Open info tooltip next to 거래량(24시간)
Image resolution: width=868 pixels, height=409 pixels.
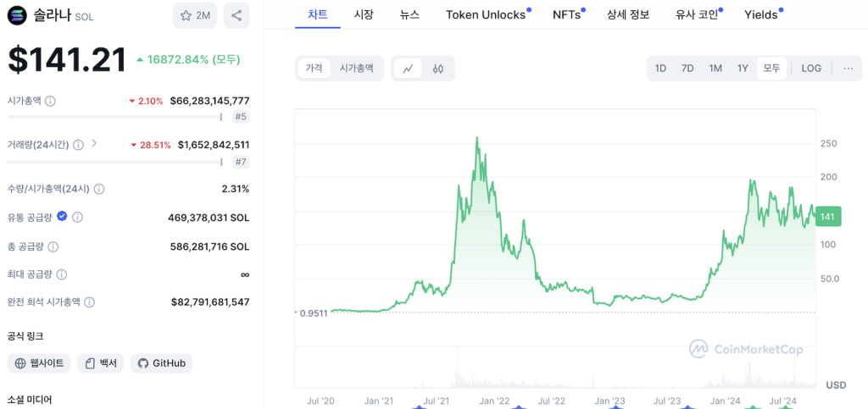pyautogui.click(x=79, y=145)
